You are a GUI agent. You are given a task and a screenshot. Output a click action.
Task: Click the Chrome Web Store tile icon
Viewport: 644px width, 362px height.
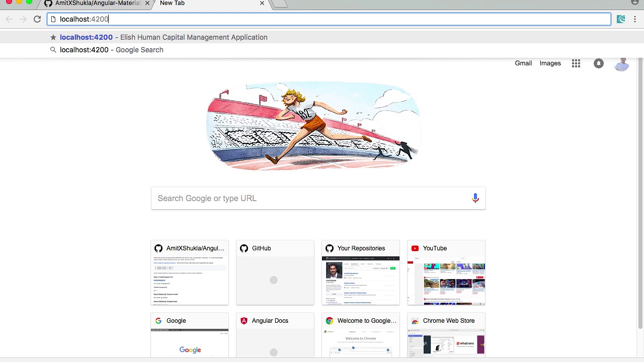click(x=415, y=321)
